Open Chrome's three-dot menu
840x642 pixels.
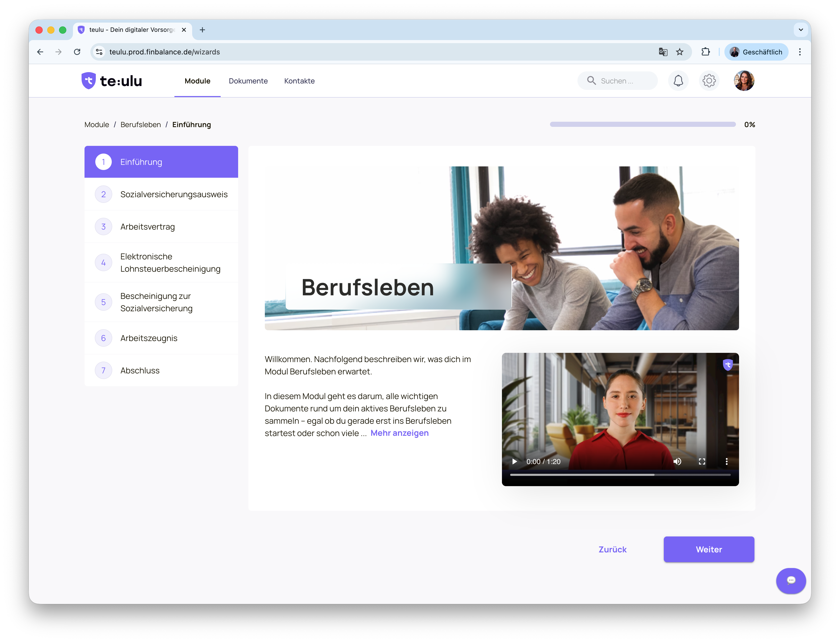click(799, 52)
